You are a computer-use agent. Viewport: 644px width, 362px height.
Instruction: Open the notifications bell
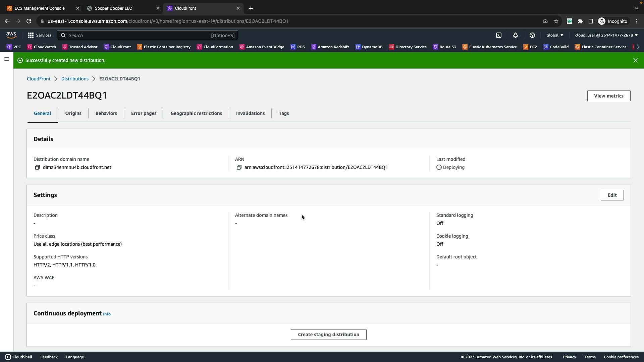click(516, 35)
